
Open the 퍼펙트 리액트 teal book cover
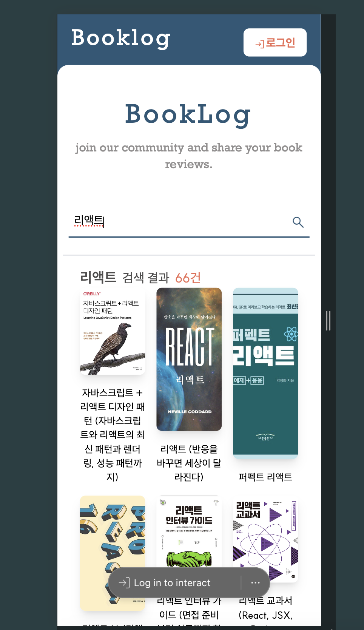point(265,373)
